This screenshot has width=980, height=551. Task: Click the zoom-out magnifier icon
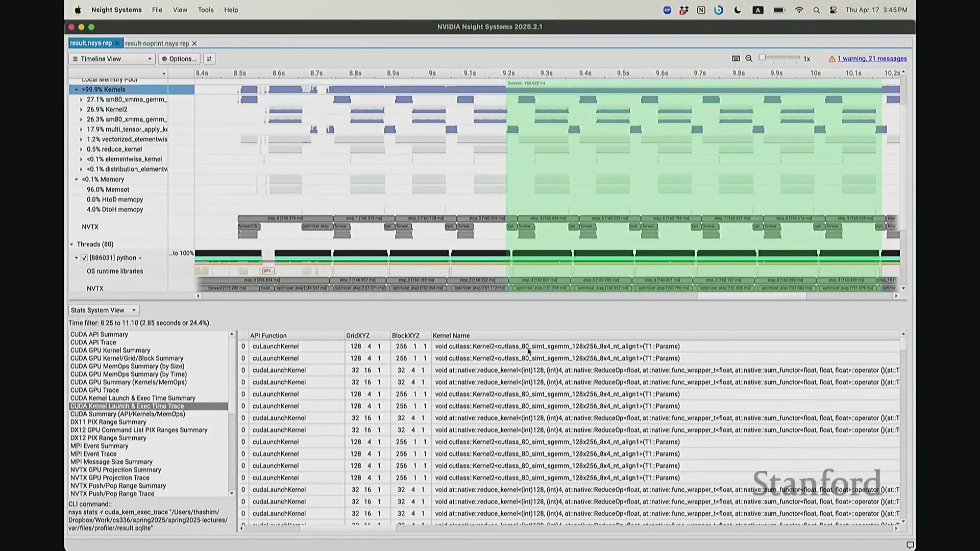pyautogui.click(x=749, y=59)
